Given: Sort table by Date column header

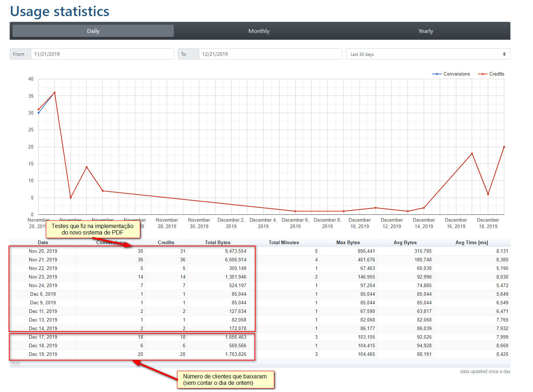Looking at the screenshot, I should click(x=43, y=242).
